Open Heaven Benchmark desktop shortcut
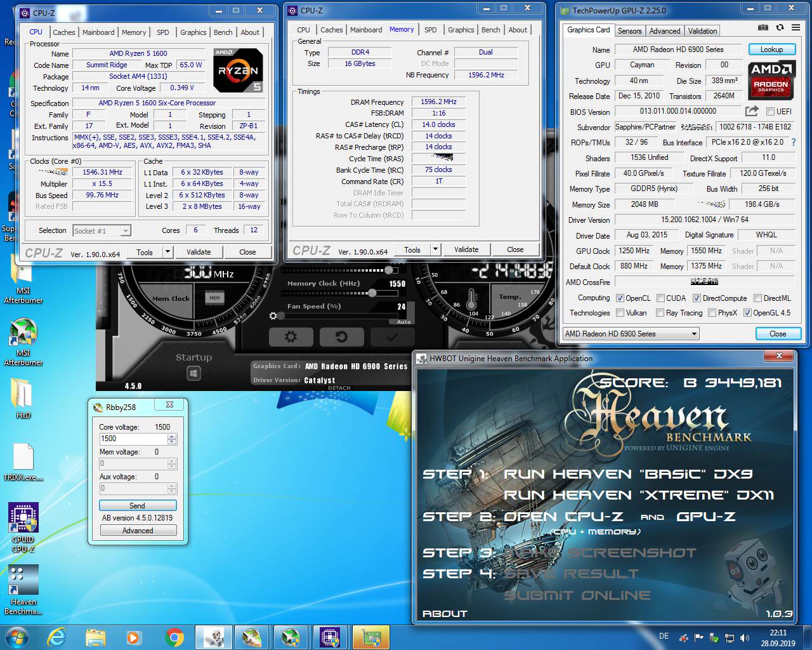This screenshot has height=650, width=812. [23, 589]
